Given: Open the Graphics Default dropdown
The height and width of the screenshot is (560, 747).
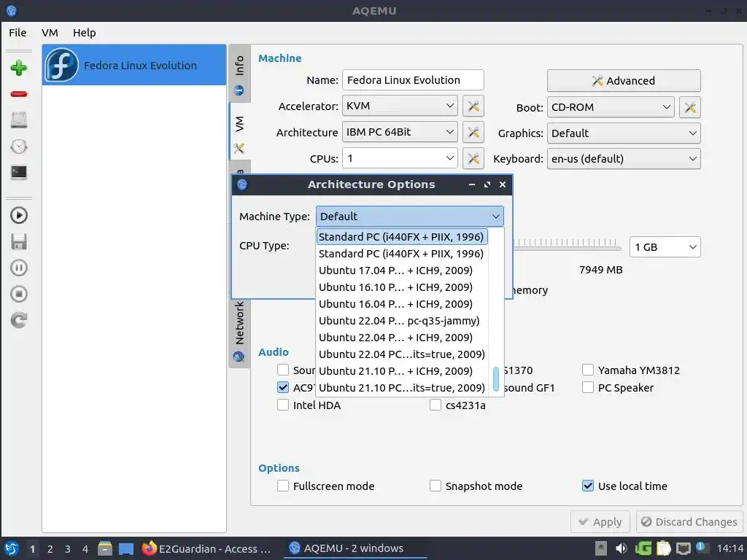Looking at the screenshot, I should pos(624,133).
